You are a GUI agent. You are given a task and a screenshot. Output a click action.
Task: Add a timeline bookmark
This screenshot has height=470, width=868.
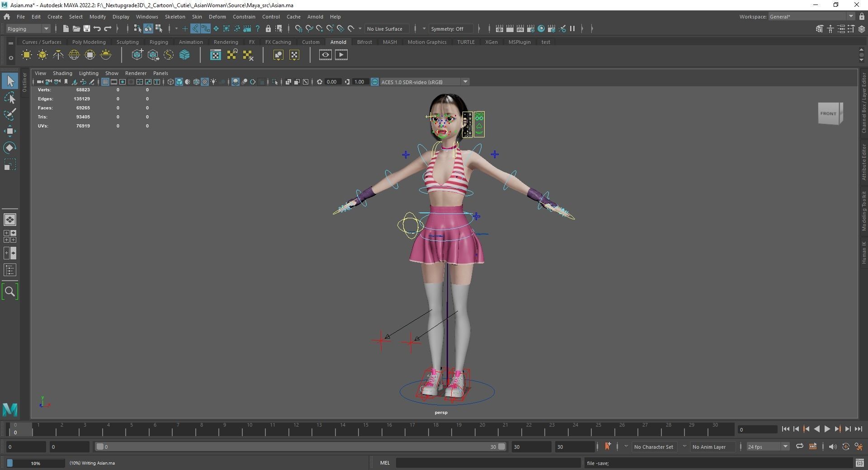[608, 446]
